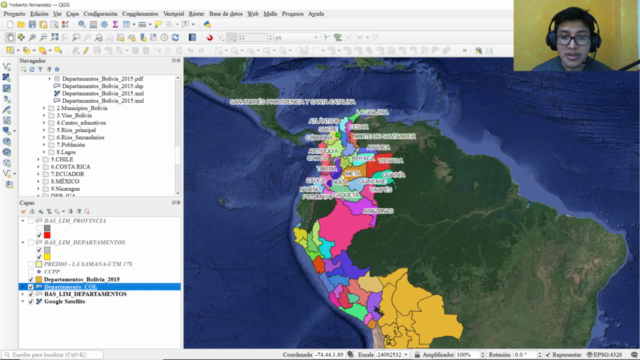The height and width of the screenshot is (360, 640).
Task: Collapse the BAS_LIM_PROVINCIA layer tree
Action: click(23, 221)
